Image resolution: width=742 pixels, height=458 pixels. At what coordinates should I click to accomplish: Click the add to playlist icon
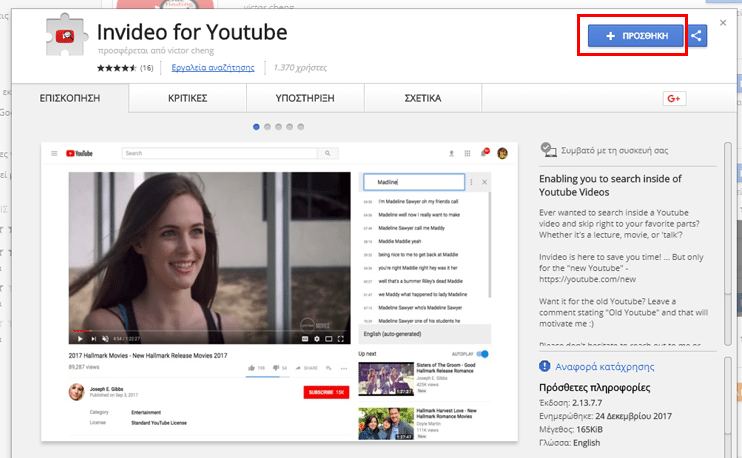point(328,368)
